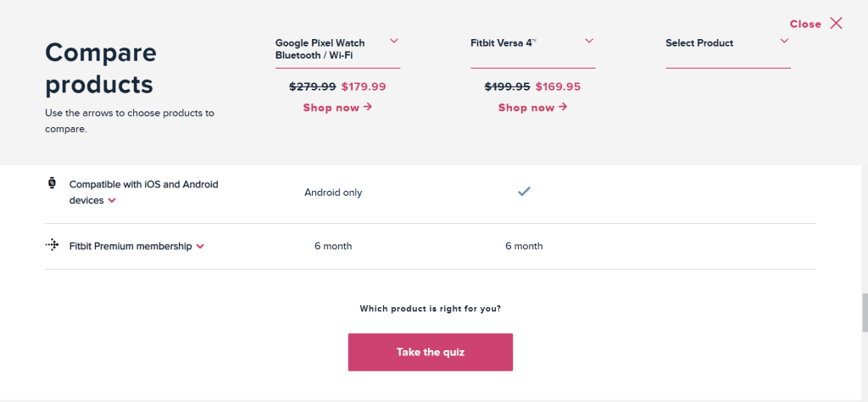Screen dimensions: 868x402
Task: Click the arrow beside Versa 4 Shop now
Action: pos(563,107)
